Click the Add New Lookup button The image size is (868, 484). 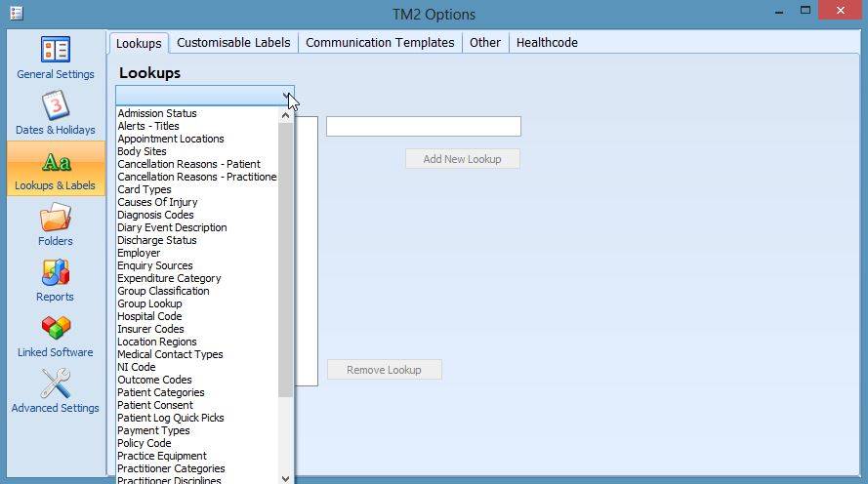pyautogui.click(x=462, y=159)
